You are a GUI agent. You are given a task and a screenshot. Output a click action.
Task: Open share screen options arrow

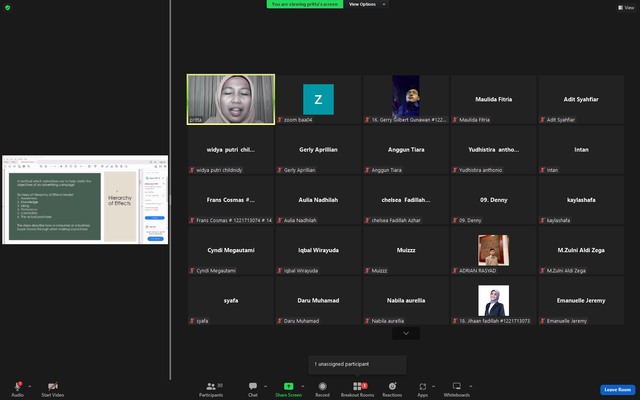[302, 386]
